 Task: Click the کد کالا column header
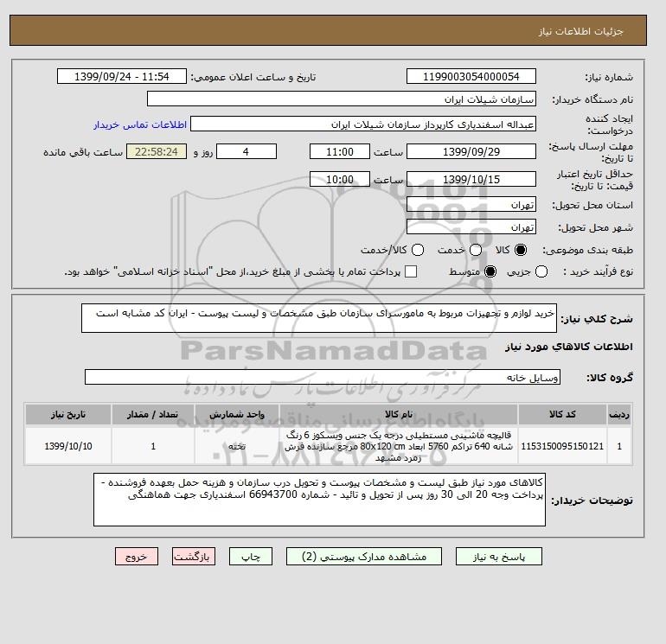562,414
